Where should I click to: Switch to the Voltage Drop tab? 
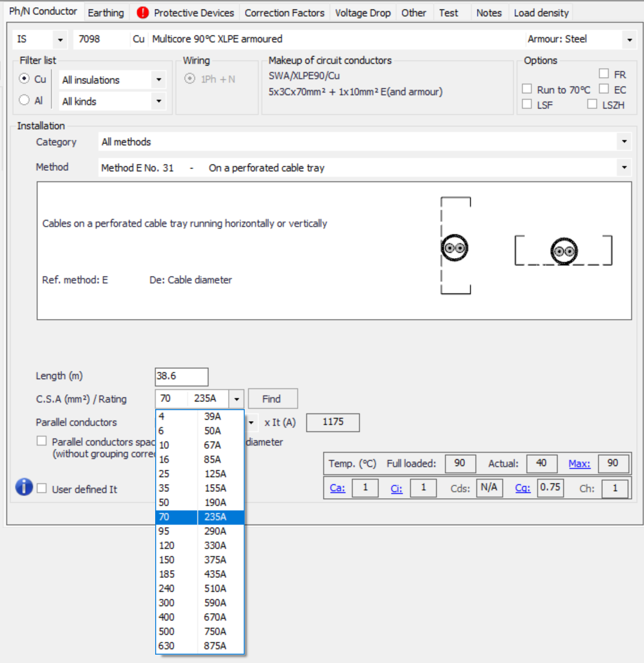tap(362, 13)
